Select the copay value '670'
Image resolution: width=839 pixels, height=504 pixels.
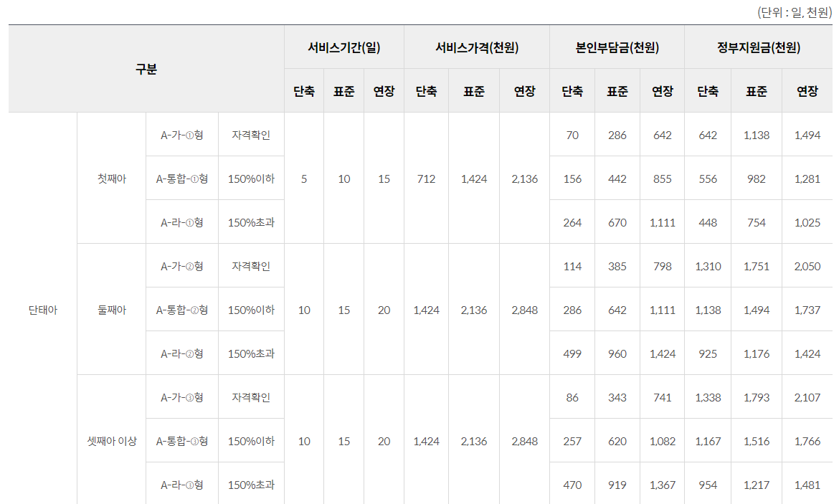click(x=617, y=222)
